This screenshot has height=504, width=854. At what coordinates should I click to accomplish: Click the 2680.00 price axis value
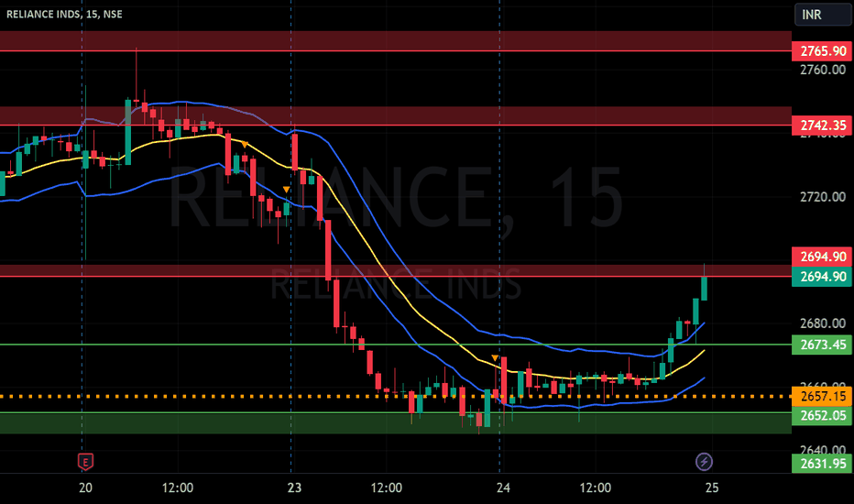pyautogui.click(x=823, y=323)
